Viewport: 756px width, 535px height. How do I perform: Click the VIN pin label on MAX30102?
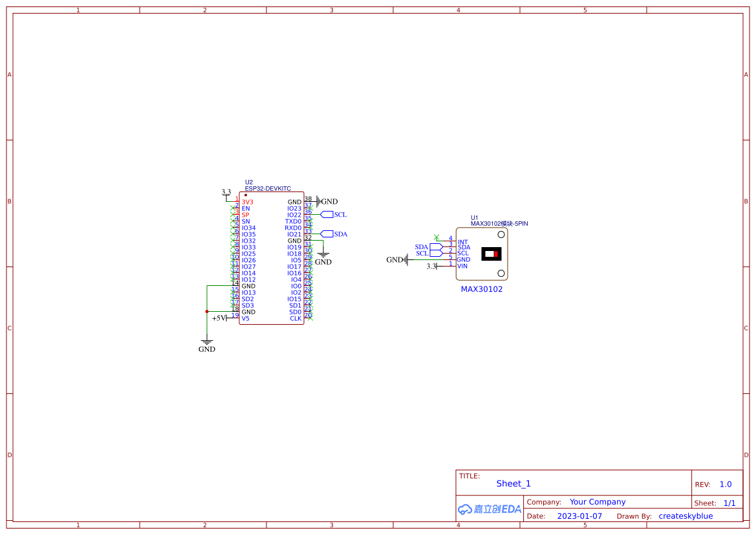pos(462,267)
